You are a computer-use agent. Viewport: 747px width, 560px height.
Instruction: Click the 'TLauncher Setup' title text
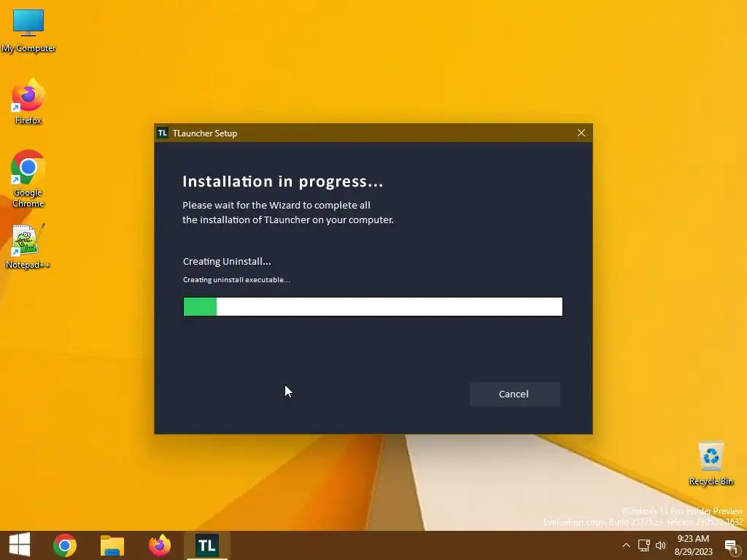coord(205,133)
